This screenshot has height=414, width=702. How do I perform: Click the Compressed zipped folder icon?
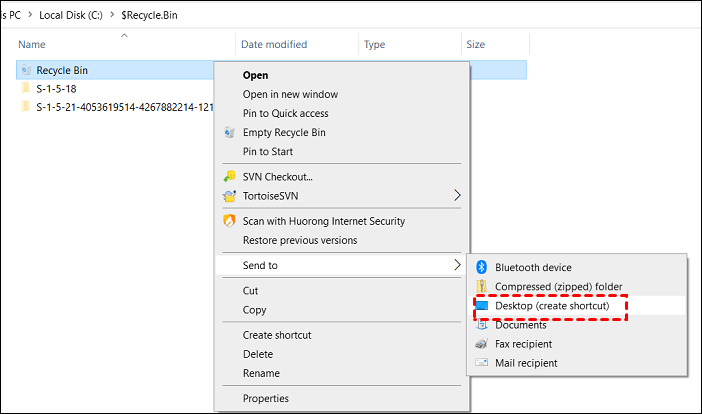481,286
